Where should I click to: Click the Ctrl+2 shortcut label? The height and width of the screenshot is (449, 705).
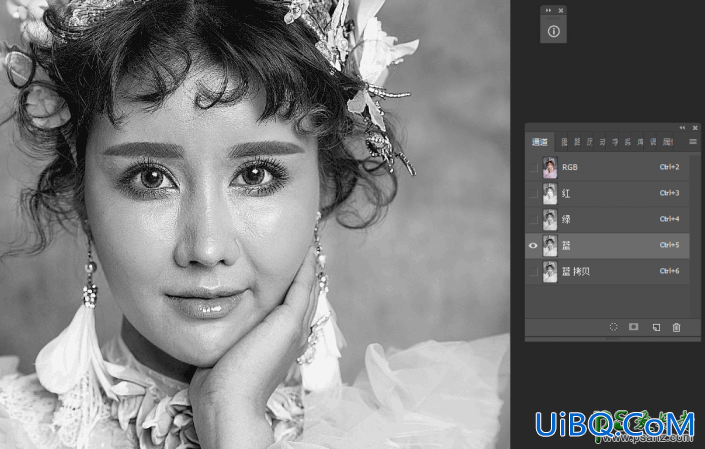(x=669, y=167)
